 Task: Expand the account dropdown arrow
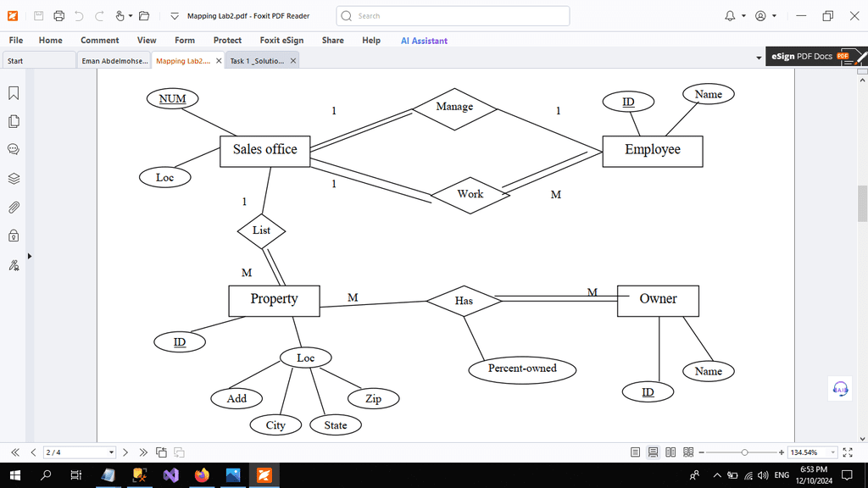pos(774,16)
